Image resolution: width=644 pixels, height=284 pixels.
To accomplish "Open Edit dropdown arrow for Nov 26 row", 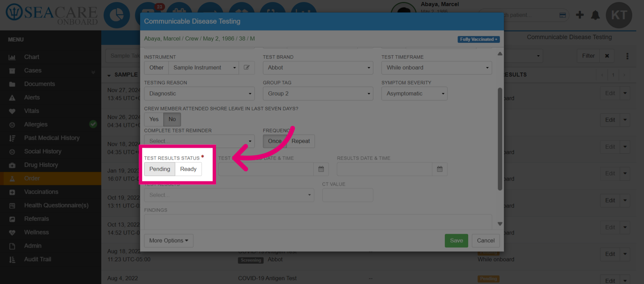I will 625,120.
